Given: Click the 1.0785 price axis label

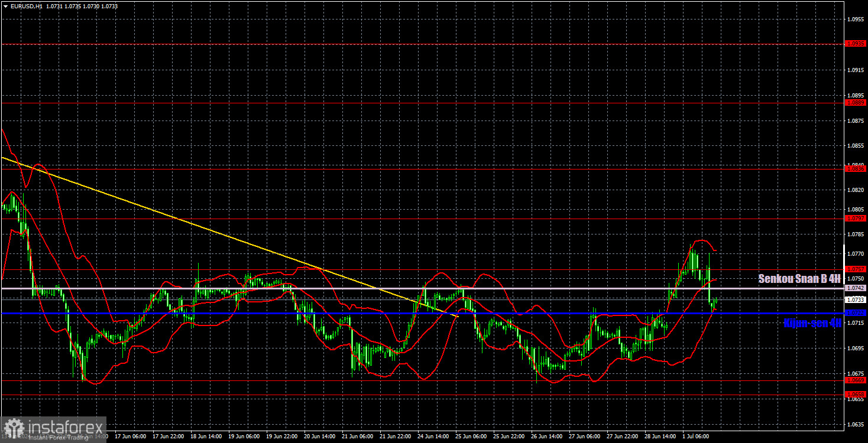Looking at the screenshot, I should pos(856,234).
